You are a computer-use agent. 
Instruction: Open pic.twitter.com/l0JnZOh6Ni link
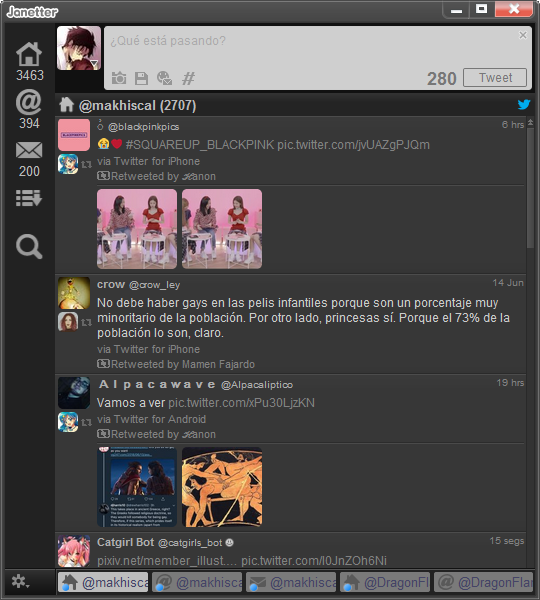[x=314, y=561]
